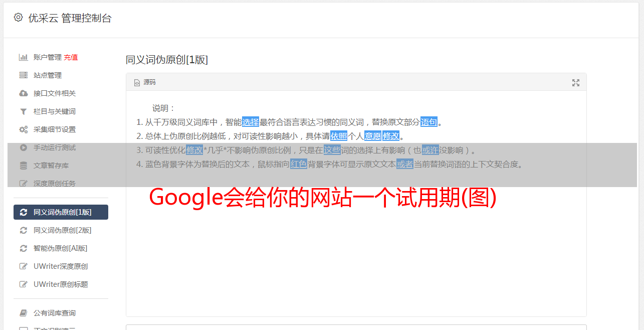Image resolution: width=644 pixels, height=330 pixels.
Task: Click the 智能伪原创[AI版] refresh icon
Action: pyautogui.click(x=23, y=248)
